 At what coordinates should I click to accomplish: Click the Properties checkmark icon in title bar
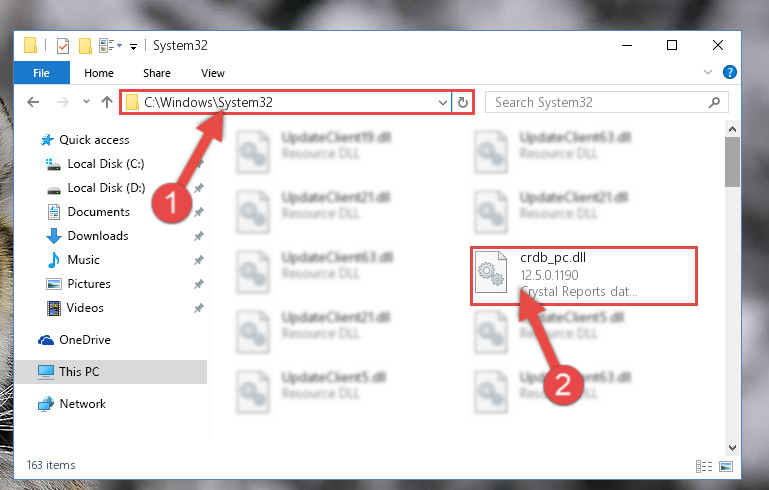coord(63,46)
